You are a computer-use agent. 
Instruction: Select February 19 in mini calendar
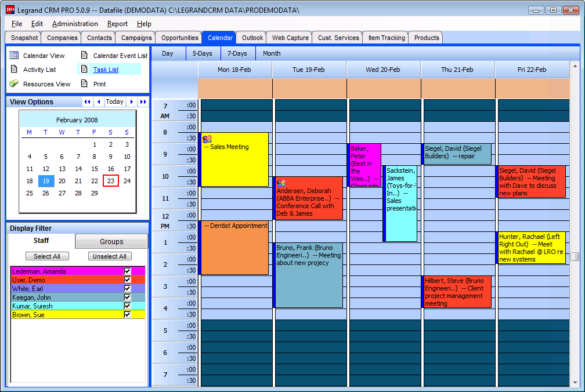pyautogui.click(x=46, y=181)
